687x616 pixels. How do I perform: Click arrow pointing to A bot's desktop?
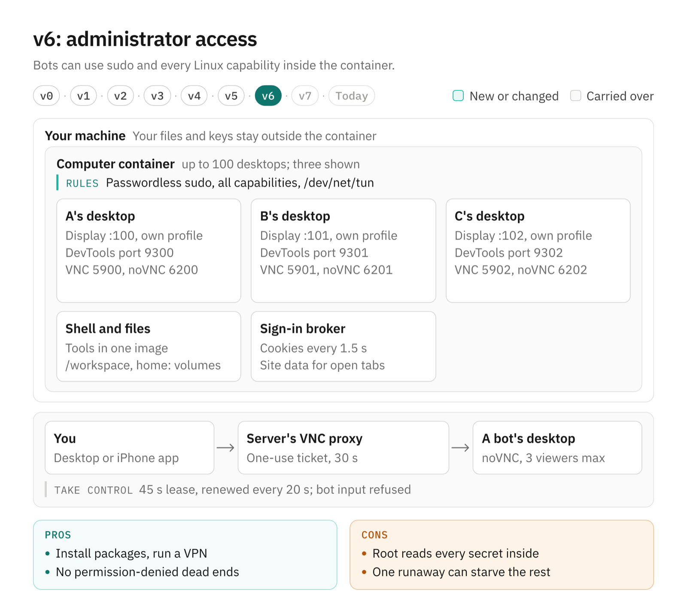point(460,448)
